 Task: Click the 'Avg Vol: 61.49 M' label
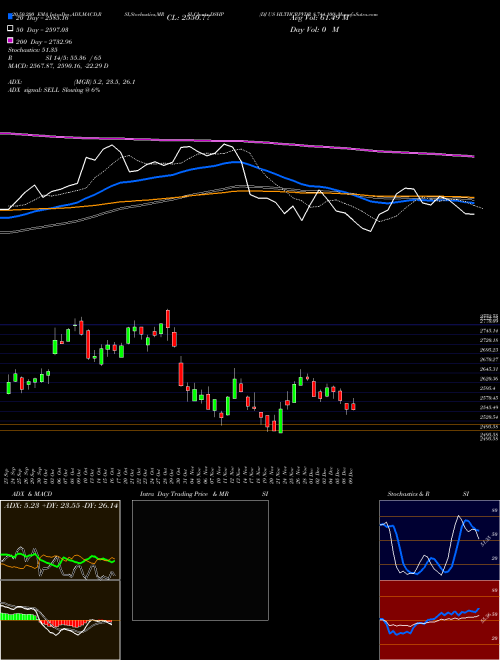(319, 18)
